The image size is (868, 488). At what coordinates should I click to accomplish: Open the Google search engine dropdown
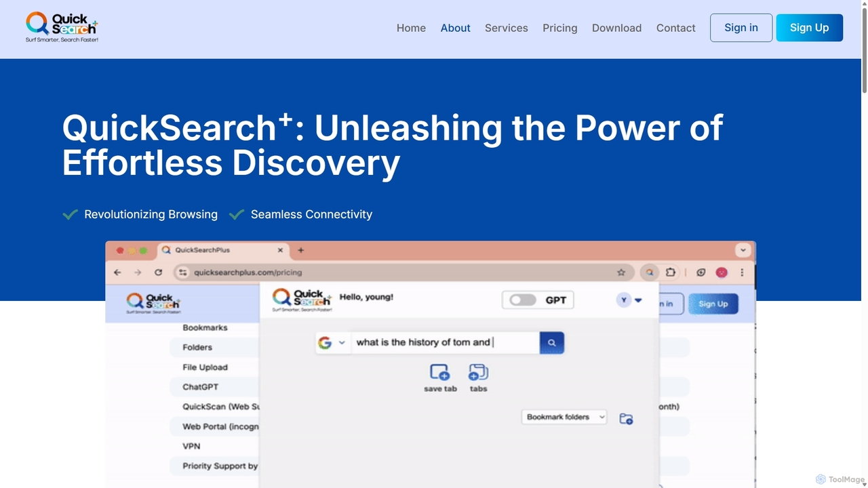pos(332,343)
